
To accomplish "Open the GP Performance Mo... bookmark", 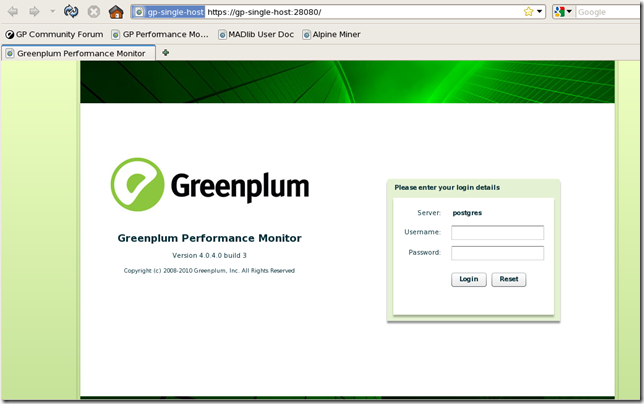I will pyautogui.click(x=160, y=34).
